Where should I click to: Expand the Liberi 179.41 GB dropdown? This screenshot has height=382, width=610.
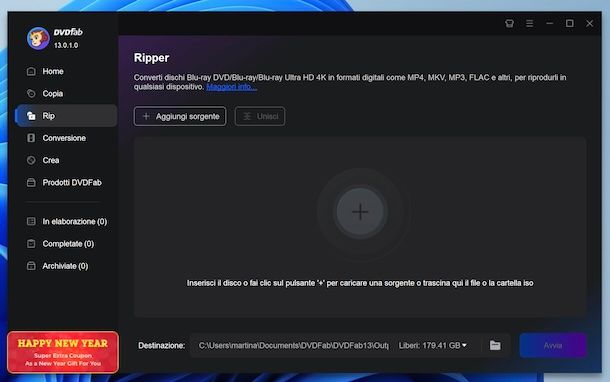[x=433, y=345]
